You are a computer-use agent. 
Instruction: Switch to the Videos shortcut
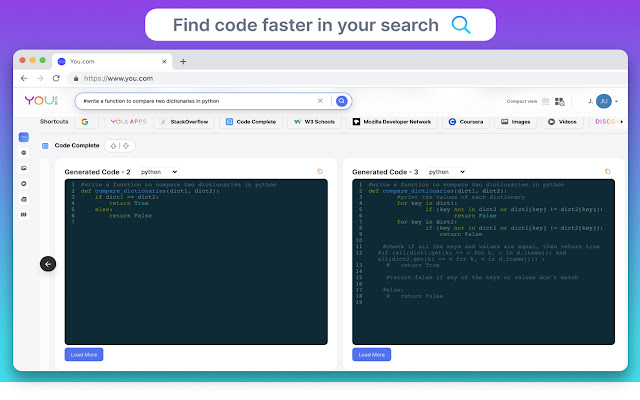562,122
